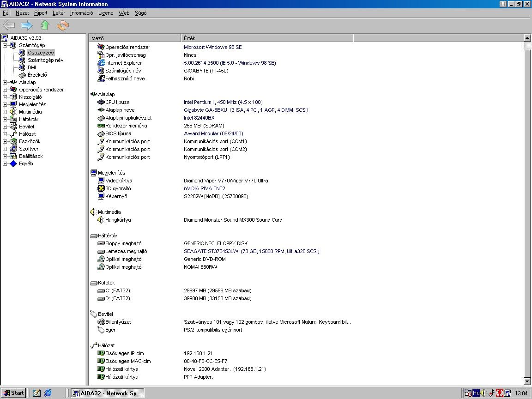Open the Leltár menu
The image size is (532, 399).
tap(59, 13)
